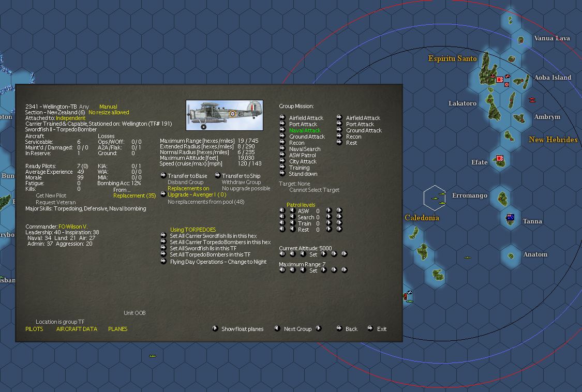The image size is (582, 392).
Task: Click the double-left arrow on the Train patrol row
Action: [x=282, y=223]
